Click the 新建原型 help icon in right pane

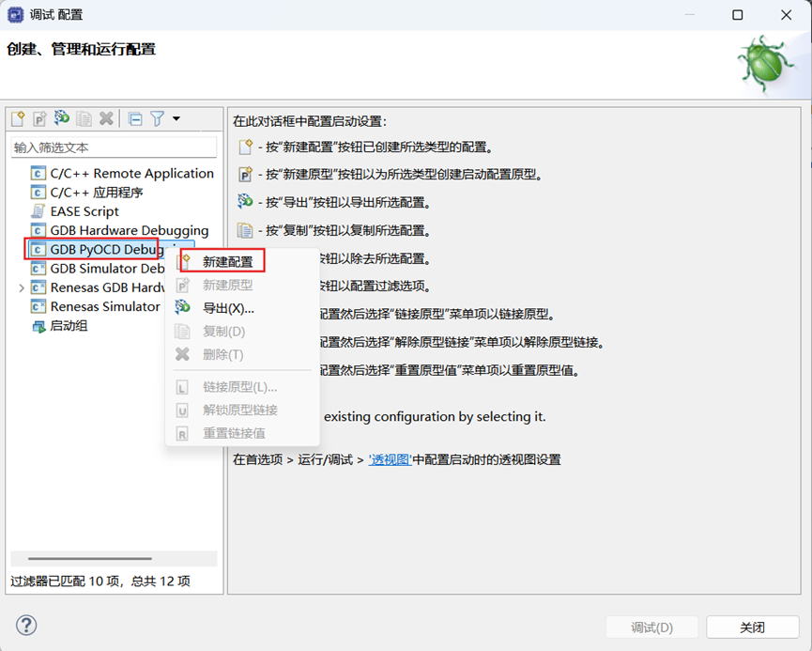tap(245, 174)
